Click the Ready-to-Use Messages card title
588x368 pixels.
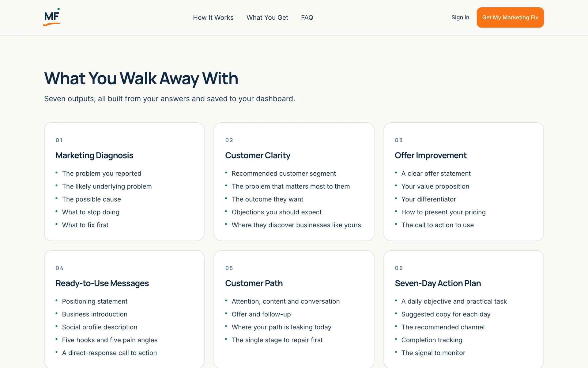tap(102, 283)
